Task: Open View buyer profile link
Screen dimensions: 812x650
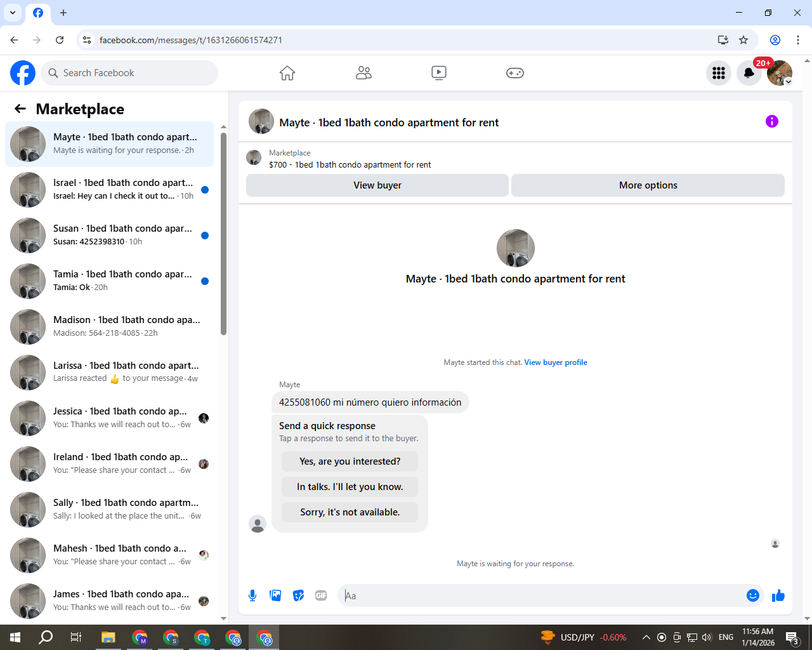Action: click(556, 362)
